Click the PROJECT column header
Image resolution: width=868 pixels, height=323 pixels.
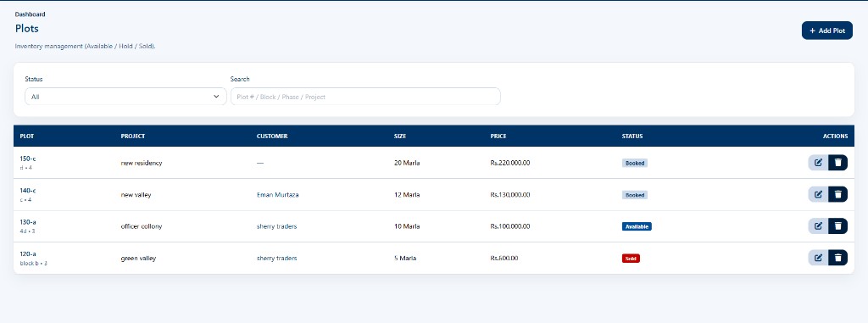point(133,136)
